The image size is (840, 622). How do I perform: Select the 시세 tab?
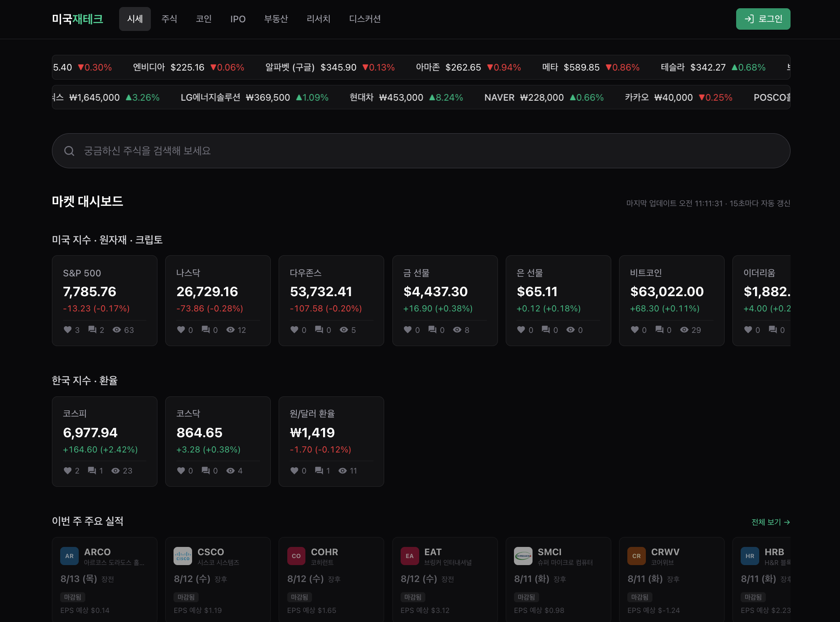pyautogui.click(x=135, y=19)
